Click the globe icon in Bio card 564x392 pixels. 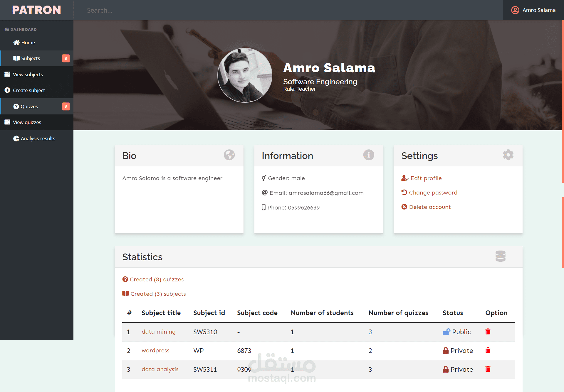229,155
